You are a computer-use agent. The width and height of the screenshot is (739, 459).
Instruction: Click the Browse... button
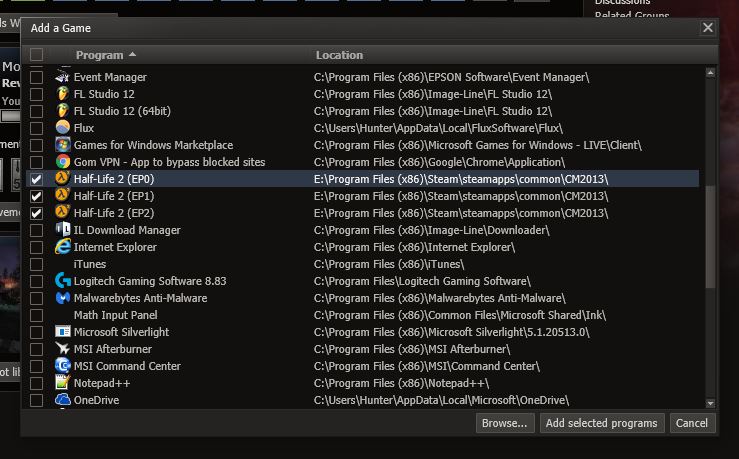(504, 423)
